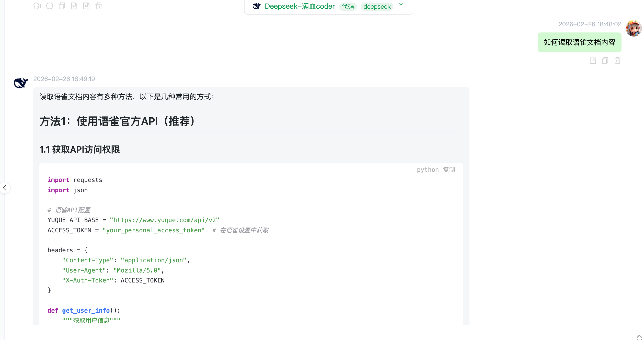Click the read-aloud speaking head icon
Screen dimensions: 644x340
(x=37, y=6)
